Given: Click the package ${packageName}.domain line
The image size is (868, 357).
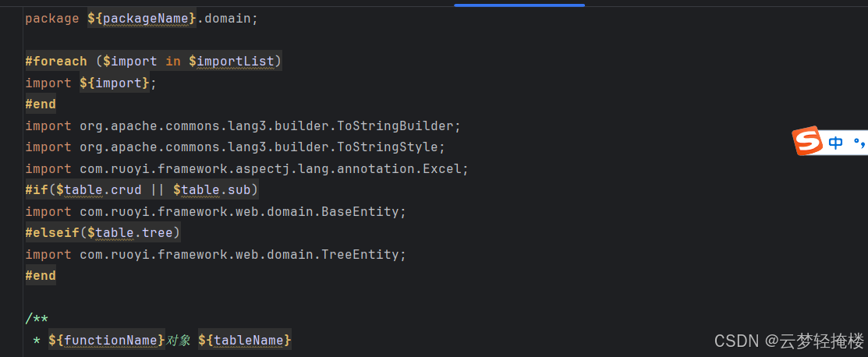Looking at the screenshot, I should coord(142,18).
